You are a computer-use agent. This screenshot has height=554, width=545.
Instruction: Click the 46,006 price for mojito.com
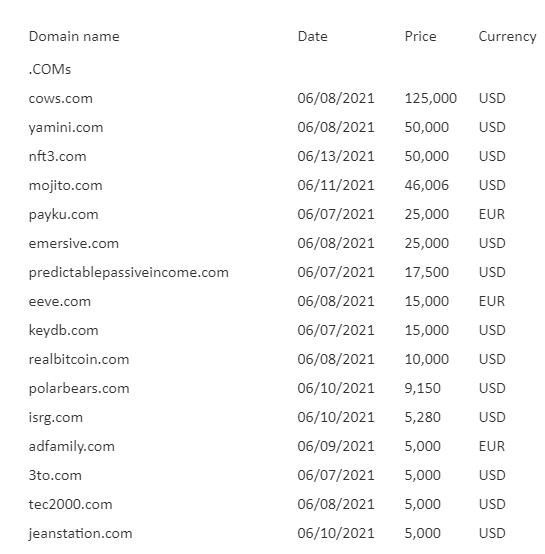427,185
